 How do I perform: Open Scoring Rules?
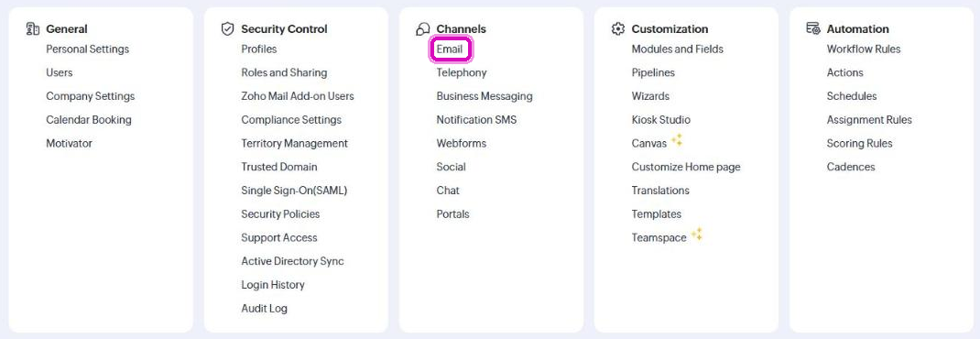click(x=859, y=143)
